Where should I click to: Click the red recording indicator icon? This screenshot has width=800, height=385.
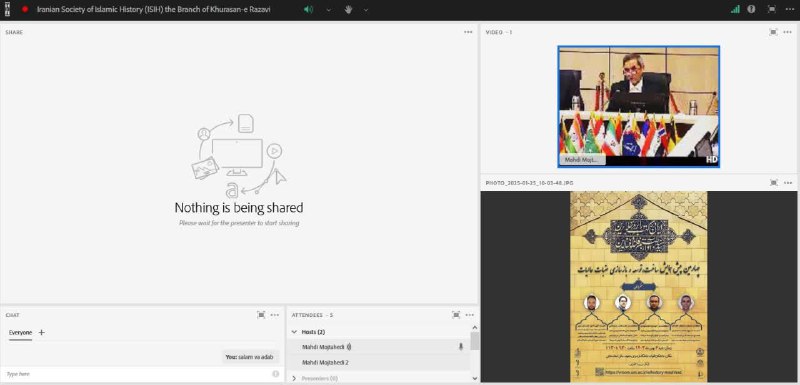[24, 9]
